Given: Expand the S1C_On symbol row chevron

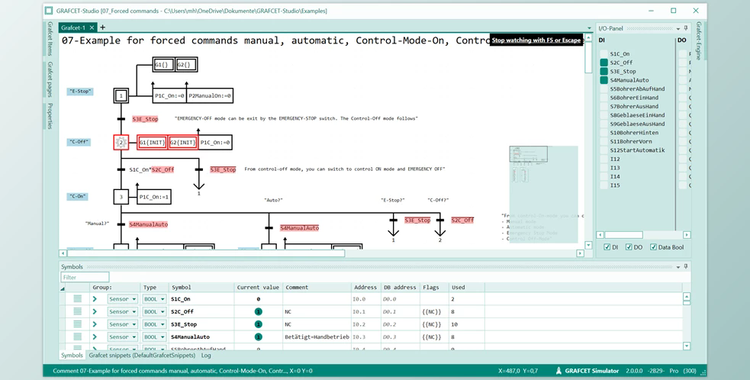Looking at the screenshot, I should coord(95,299).
